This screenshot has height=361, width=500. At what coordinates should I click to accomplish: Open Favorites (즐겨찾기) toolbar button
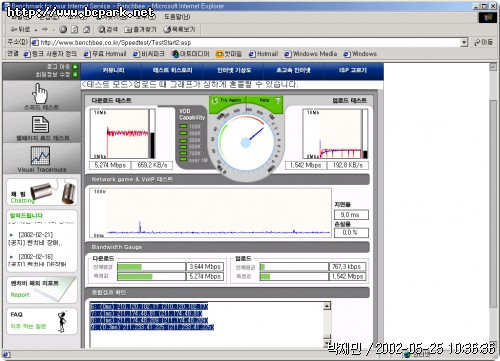point(140,30)
